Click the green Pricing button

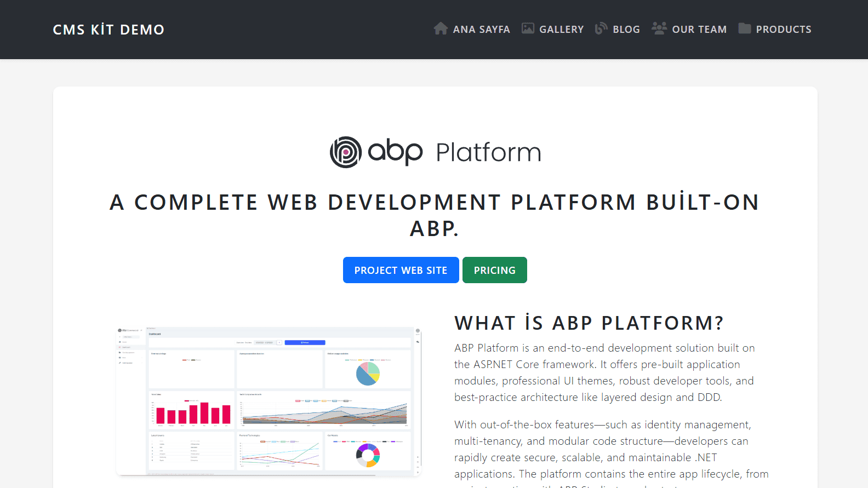495,270
